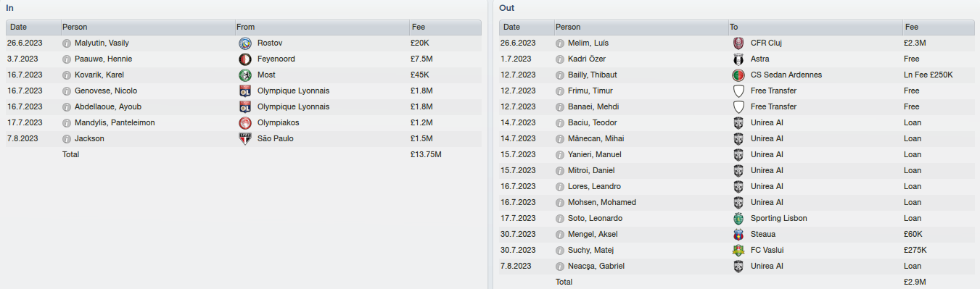Sort incoming transfers by Fee header

445,27
